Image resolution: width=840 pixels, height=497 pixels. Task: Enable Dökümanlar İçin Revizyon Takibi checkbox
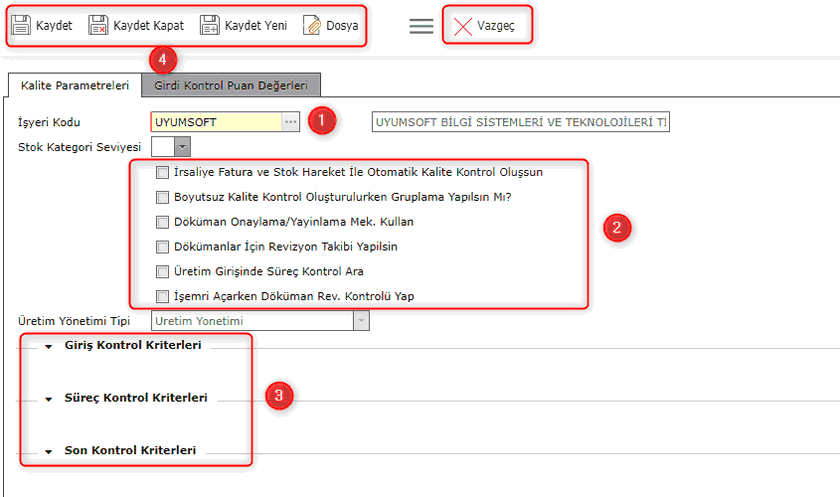click(x=163, y=246)
